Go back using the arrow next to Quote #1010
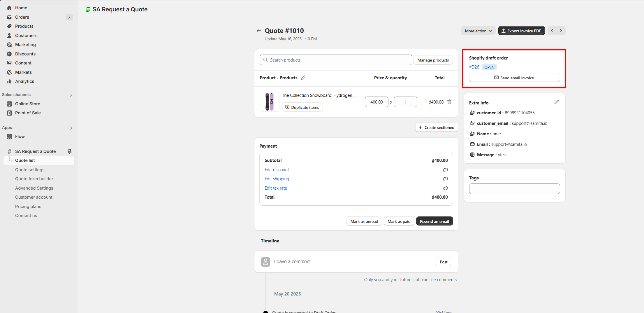The height and width of the screenshot is (313, 644). click(x=258, y=31)
